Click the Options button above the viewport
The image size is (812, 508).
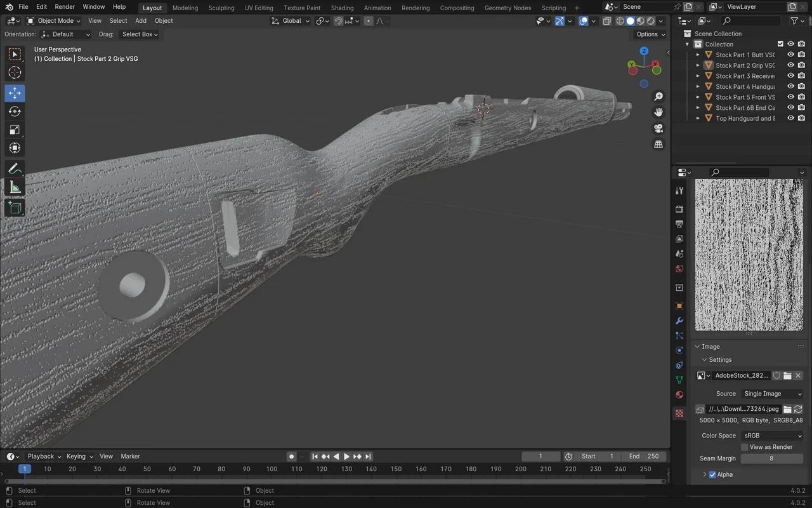[x=648, y=34]
